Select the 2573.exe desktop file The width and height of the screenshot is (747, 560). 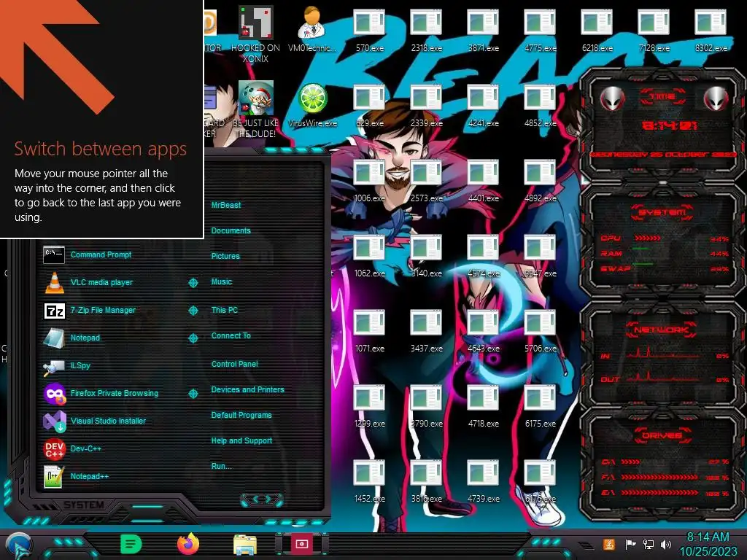click(x=426, y=180)
